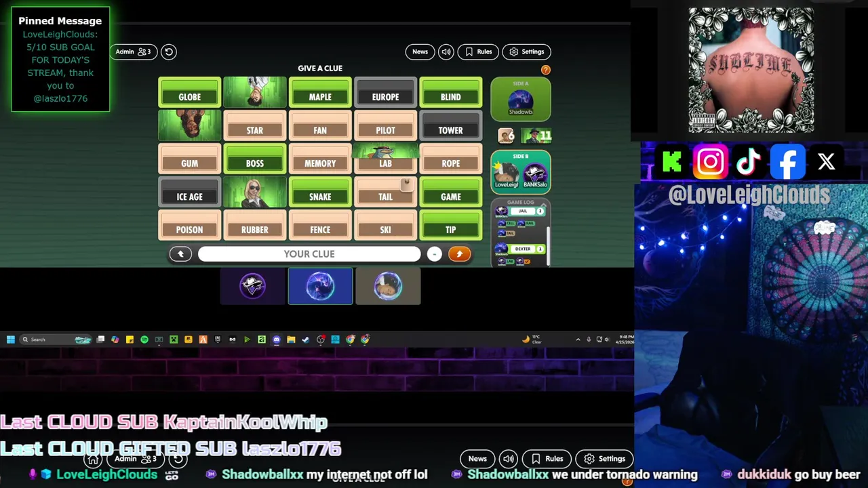868x488 pixels.
Task: Select the MAPLE word card
Action: click(x=320, y=93)
